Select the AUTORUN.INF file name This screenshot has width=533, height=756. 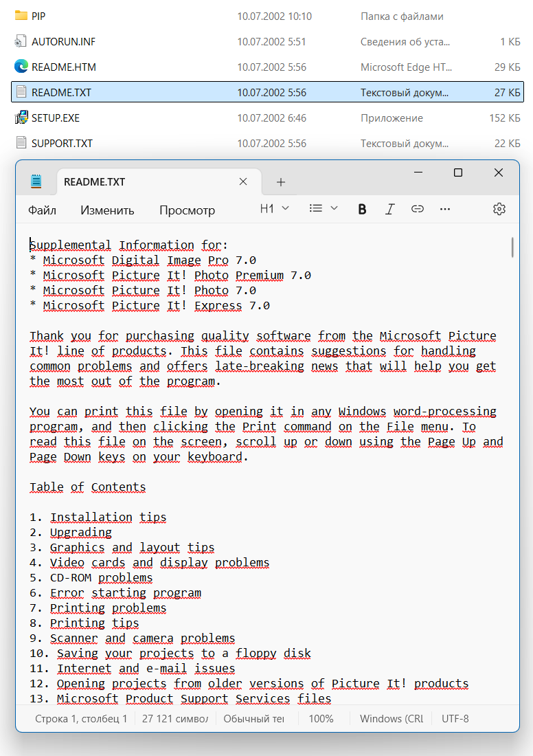(64, 42)
